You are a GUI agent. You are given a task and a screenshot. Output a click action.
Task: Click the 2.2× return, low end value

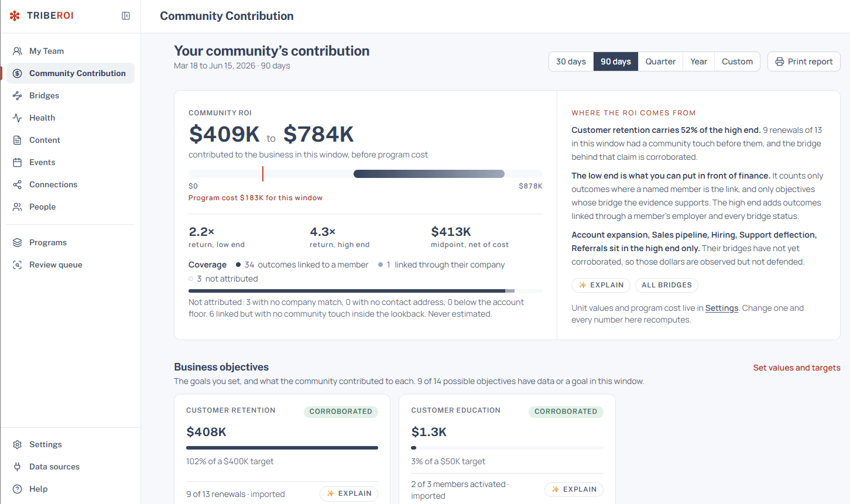tap(202, 232)
